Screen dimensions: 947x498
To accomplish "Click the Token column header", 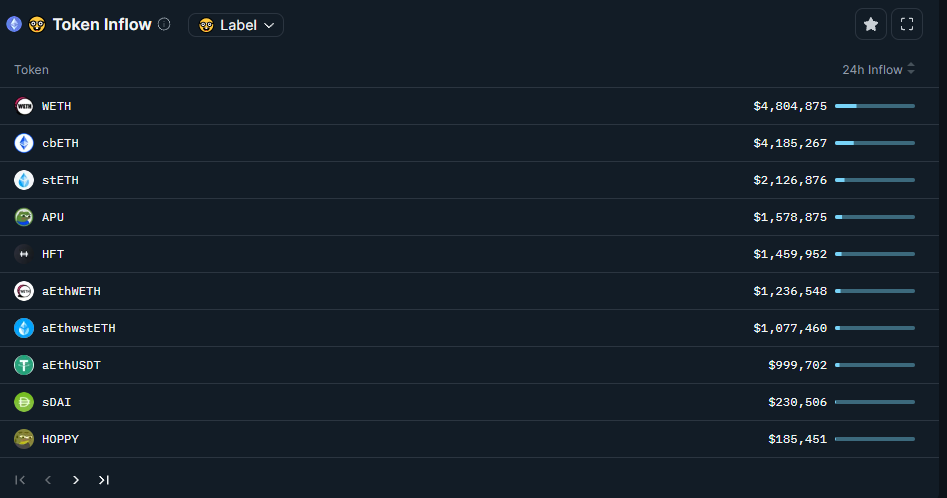I will [32, 70].
